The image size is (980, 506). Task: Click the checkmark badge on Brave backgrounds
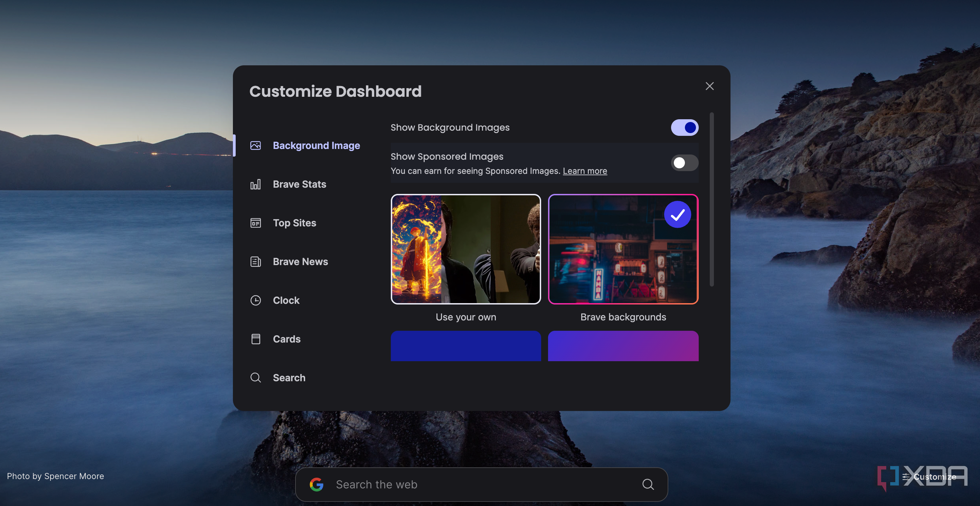tap(678, 215)
